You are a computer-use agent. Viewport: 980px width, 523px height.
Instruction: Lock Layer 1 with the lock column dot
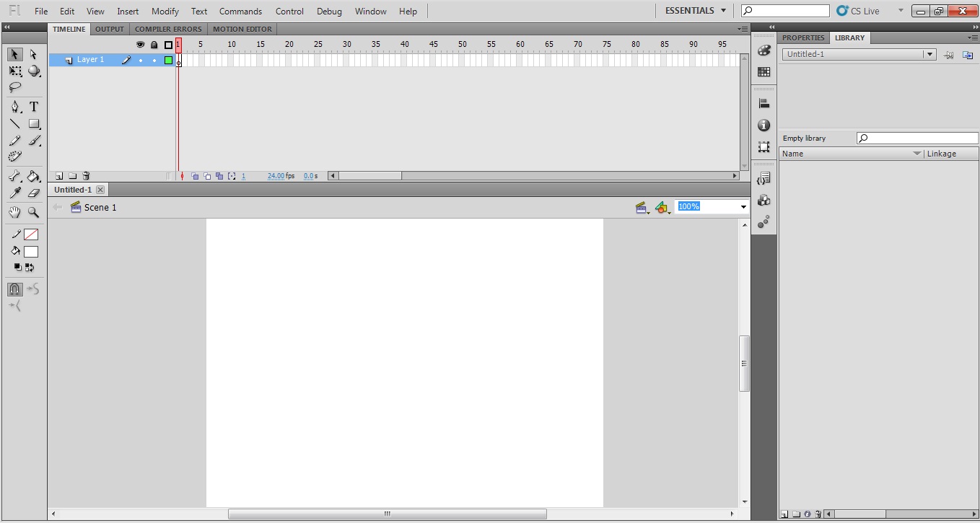(x=154, y=59)
